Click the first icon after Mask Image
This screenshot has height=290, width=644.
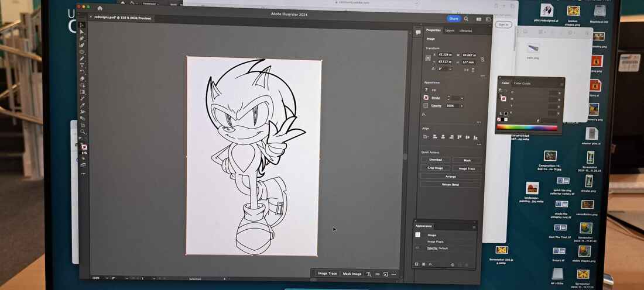[x=369, y=274]
